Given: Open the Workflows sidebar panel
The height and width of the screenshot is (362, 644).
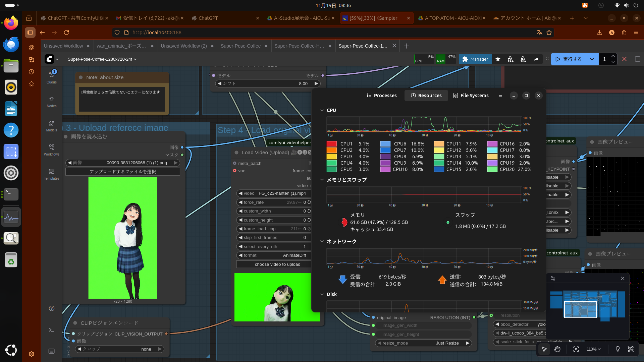Looking at the screenshot, I should coord(52,150).
